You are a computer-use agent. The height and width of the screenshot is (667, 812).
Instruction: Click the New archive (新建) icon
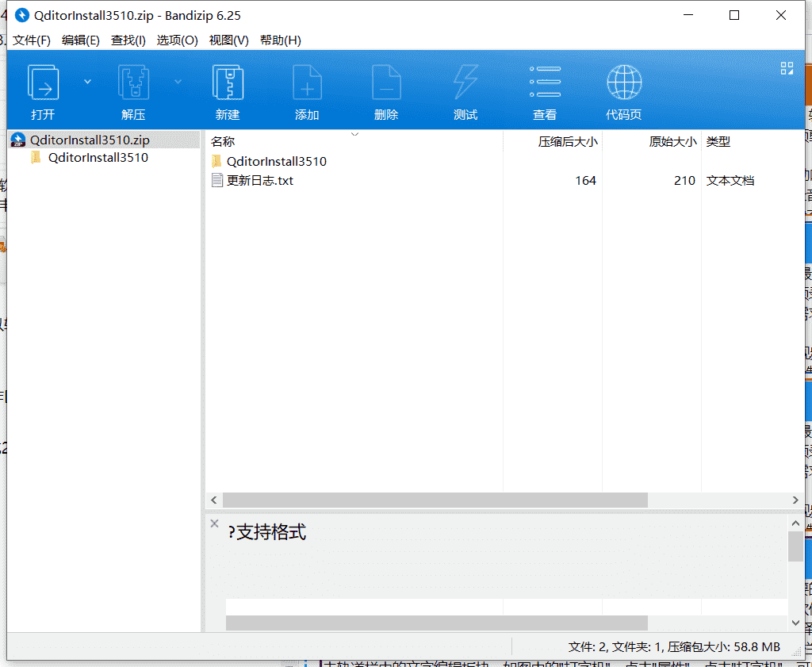pos(228,82)
